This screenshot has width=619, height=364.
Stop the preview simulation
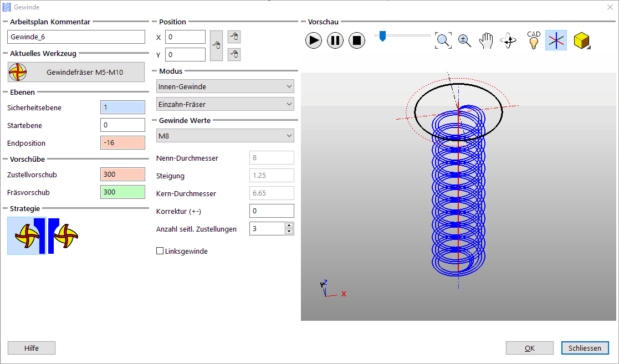[x=357, y=40]
